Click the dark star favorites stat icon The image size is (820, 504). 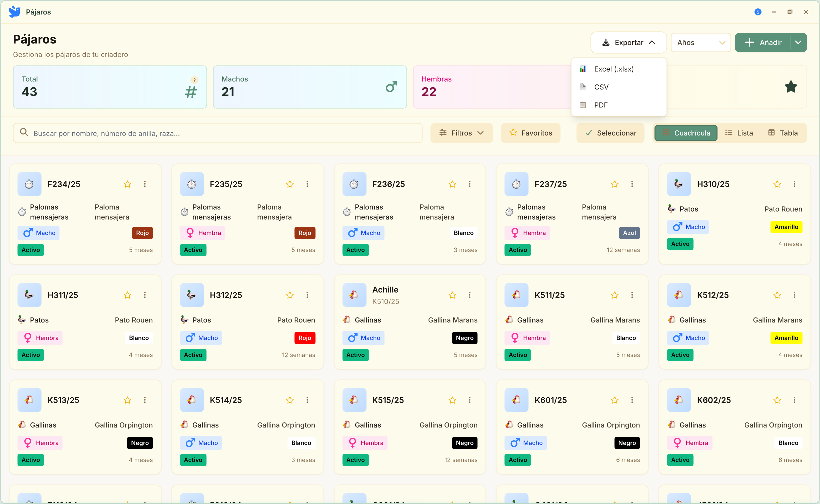tap(791, 87)
